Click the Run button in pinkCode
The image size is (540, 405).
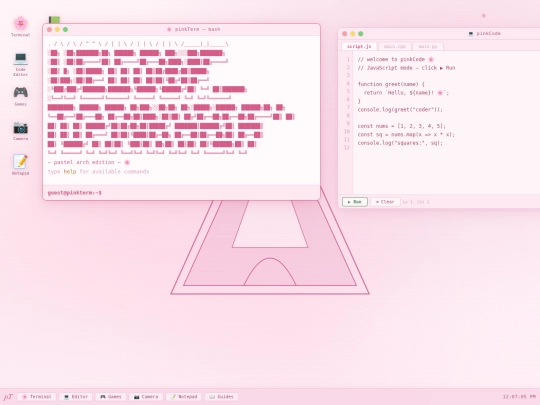[355, 202]
